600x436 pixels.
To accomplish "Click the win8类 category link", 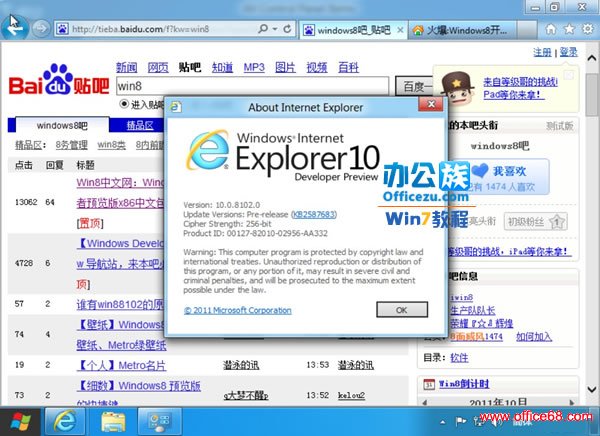I will pos(111,145).
